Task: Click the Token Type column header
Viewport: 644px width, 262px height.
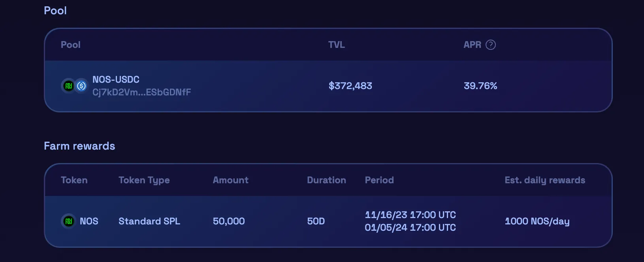Action: [x=144, y=180]
